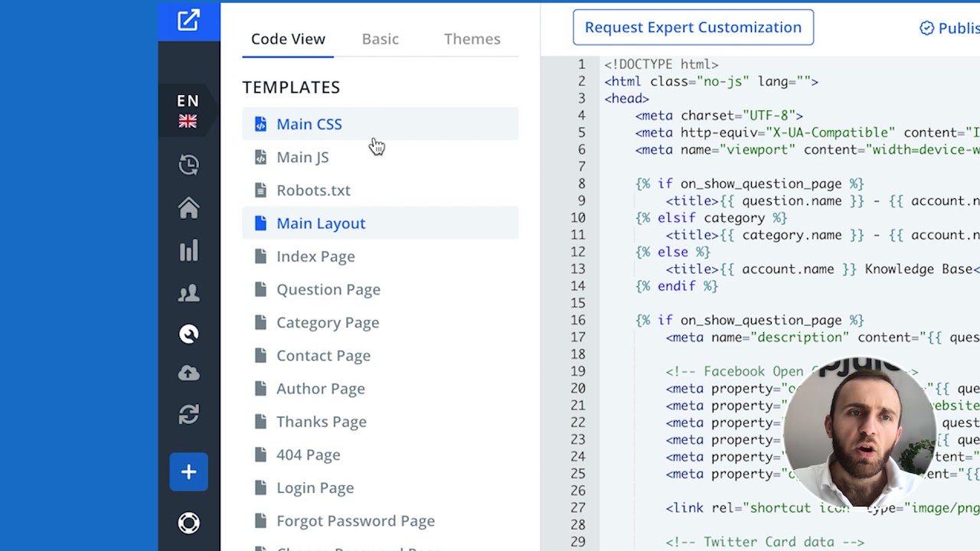Screen dimensions: 980x551
Task: Switch to the Basic tab
Action: pos(381,39)
